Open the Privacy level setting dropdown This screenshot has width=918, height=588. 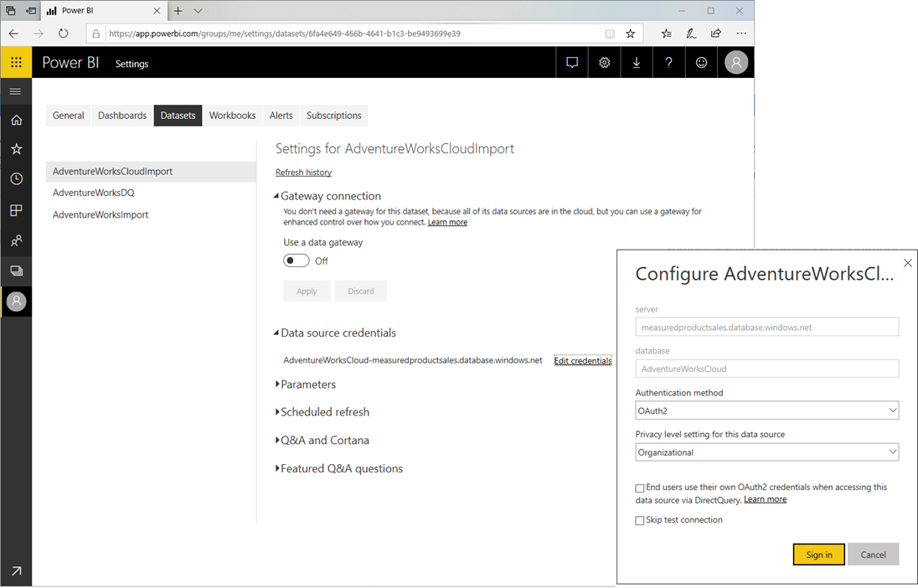[766, 451]
